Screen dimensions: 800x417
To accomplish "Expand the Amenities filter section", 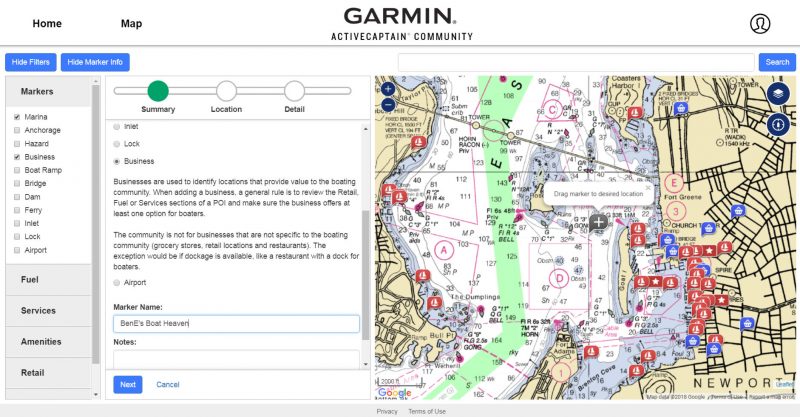I will click(x=48, y=341).
